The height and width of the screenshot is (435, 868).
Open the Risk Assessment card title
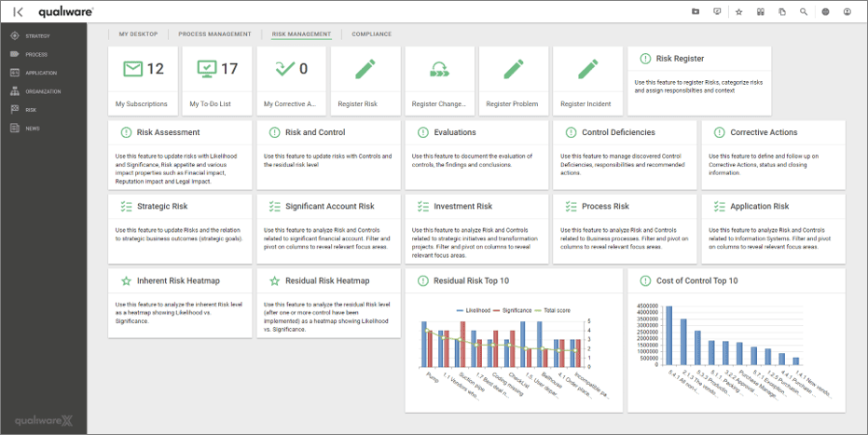(x=168, y=132)
